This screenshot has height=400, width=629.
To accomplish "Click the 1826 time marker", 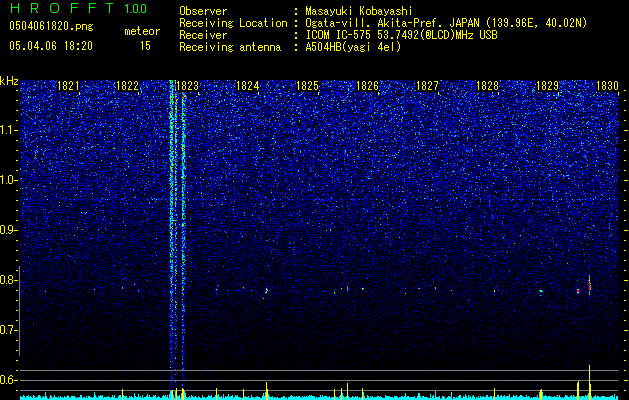I will coord(367,86).
